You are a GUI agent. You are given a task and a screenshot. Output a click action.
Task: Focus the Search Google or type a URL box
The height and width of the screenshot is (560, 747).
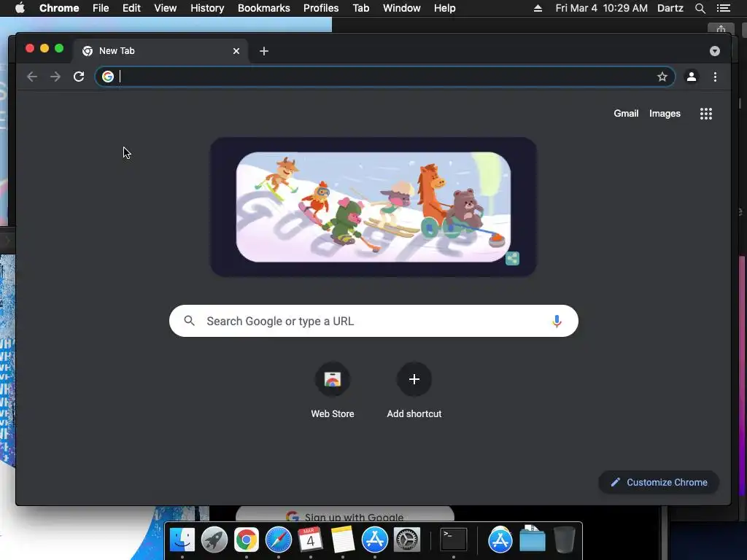point(373,321)
